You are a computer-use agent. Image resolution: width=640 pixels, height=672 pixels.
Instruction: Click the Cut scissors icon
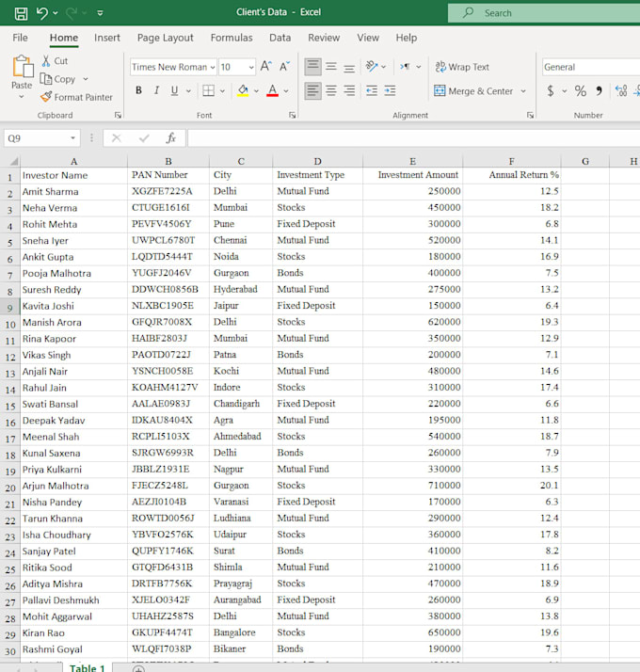[46, 61]
